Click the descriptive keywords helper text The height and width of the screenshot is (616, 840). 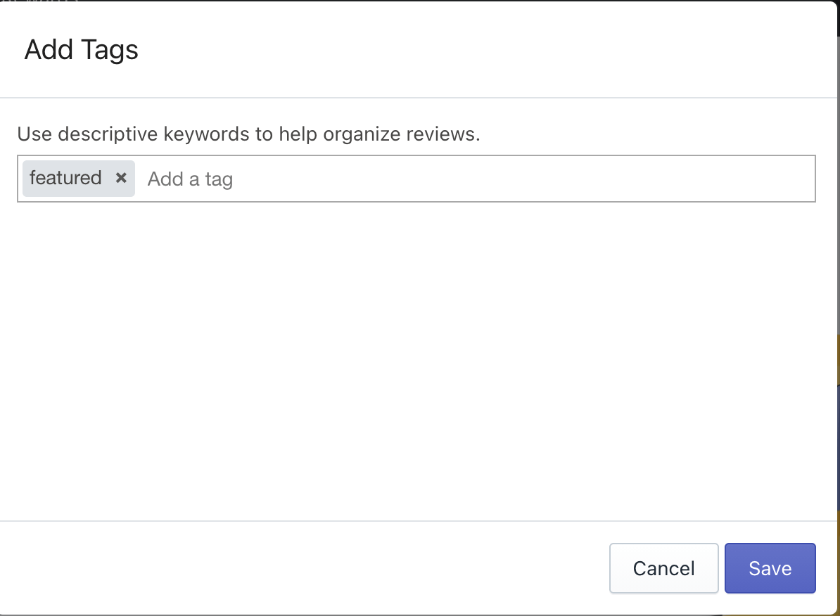tap(248, 134)
